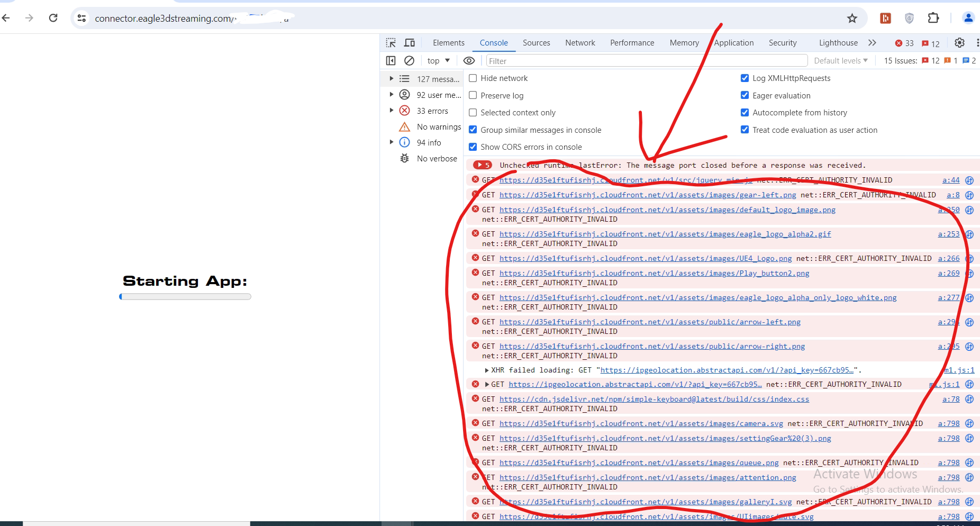Open the gear-left.png cloudfront link
The image size is (980, 526).
pos(647,195)
